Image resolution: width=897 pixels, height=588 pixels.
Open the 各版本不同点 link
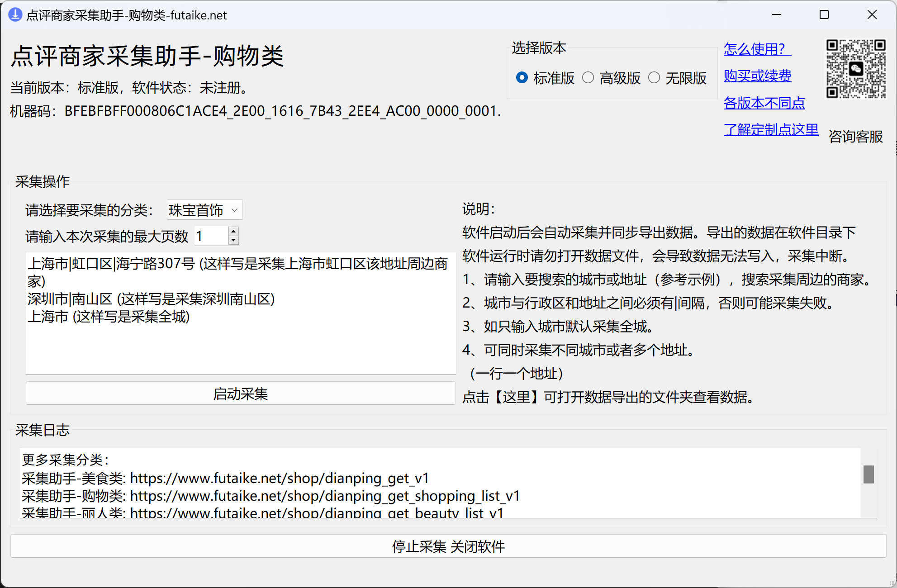[x=764, y=103]
